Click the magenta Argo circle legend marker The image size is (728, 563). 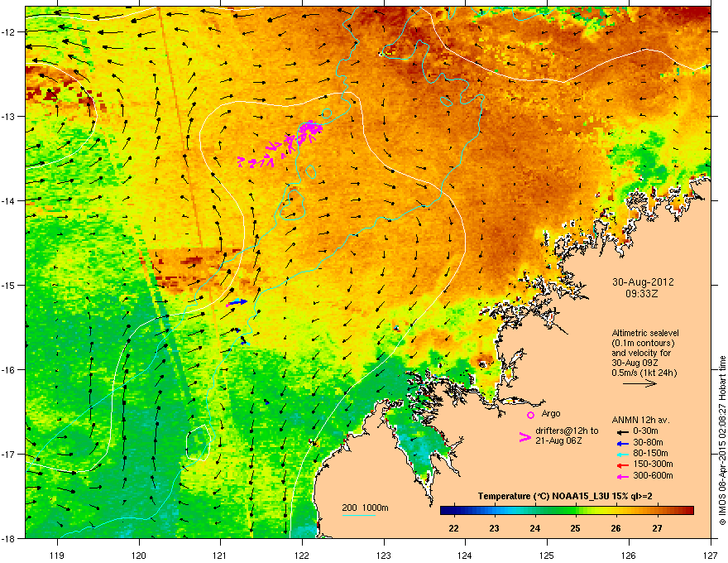tap(530, 415)
